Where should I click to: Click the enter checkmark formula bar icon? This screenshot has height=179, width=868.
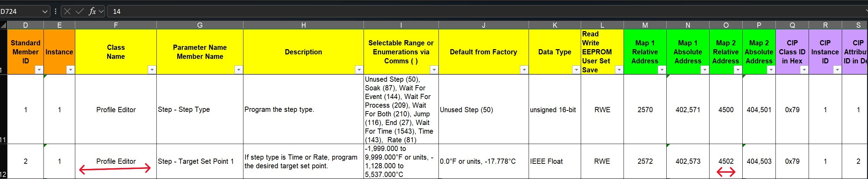coord(79,11)
